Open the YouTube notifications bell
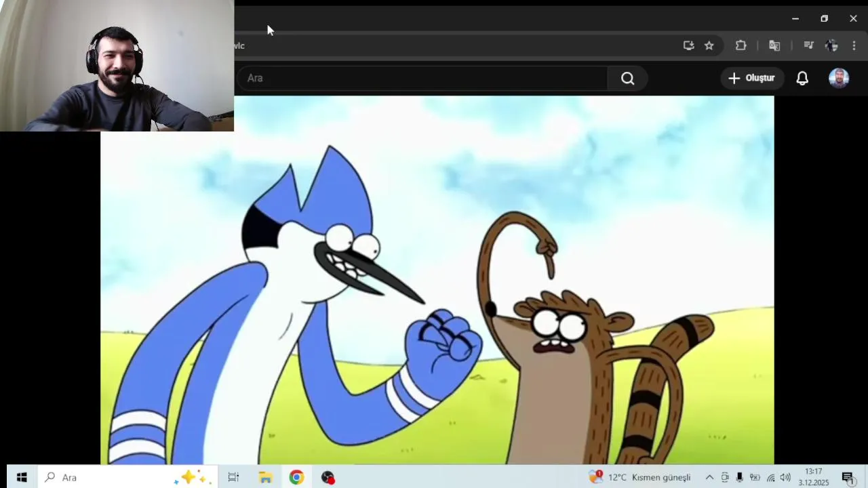 802,78
